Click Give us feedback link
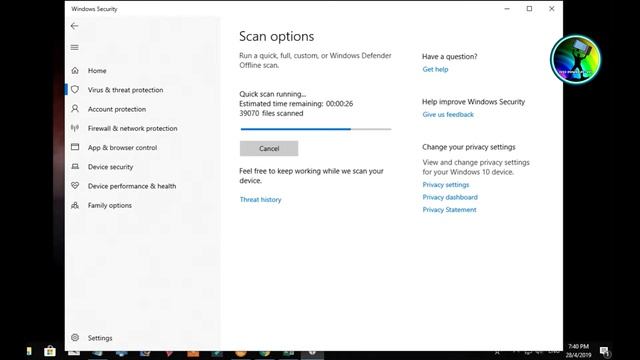This screenshot has height=360, width=640. 448,115
